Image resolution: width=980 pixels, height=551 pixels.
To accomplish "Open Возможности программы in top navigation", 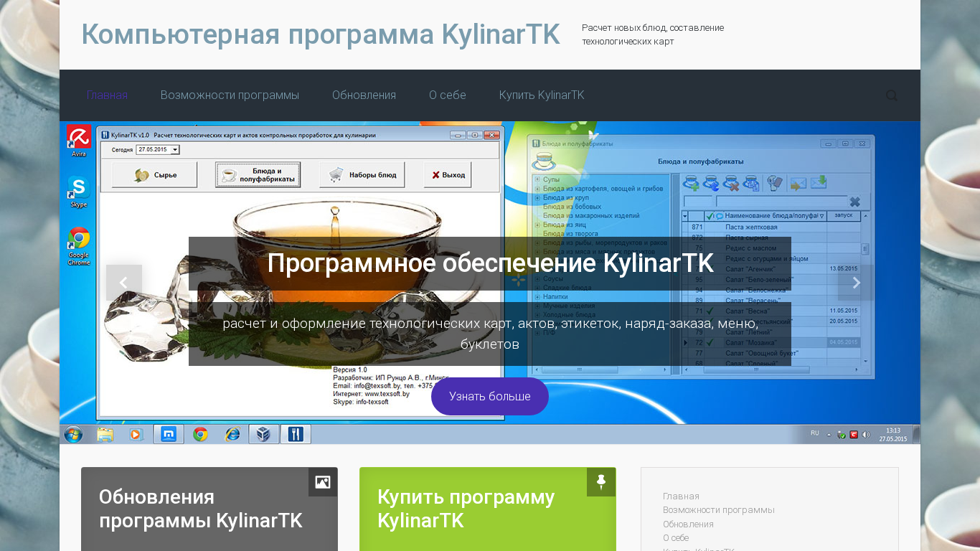I will (230, 95).
